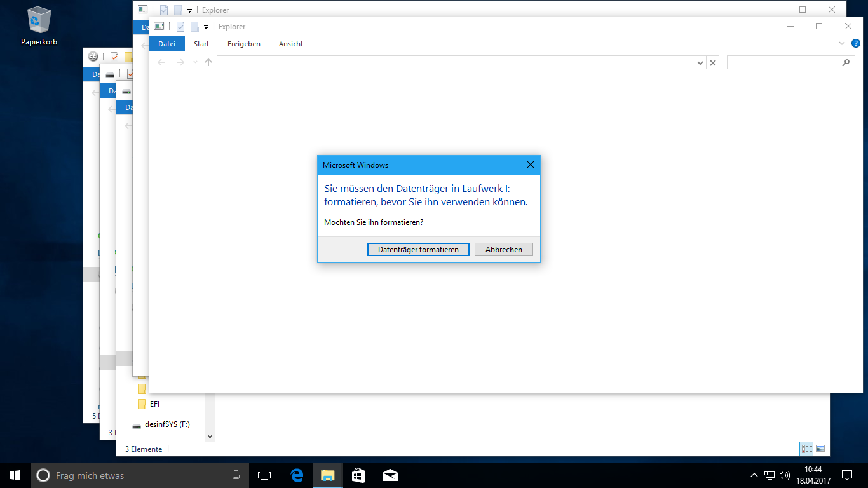
Task: Open Task View from taskbar
Action: 264,475
